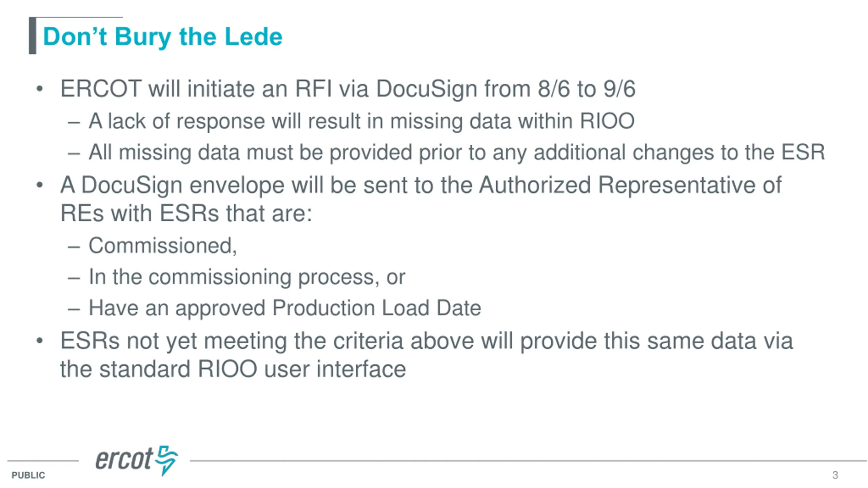This screenshot has height=488, width=868.
Task: Click the PUBLIC label in footer
Action: tap(28, 475)
